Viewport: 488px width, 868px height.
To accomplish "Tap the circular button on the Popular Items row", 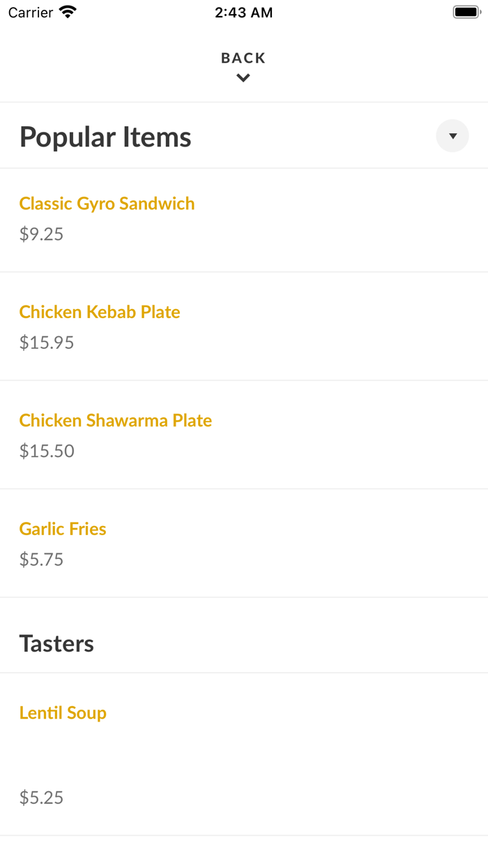I will [452, 135].
